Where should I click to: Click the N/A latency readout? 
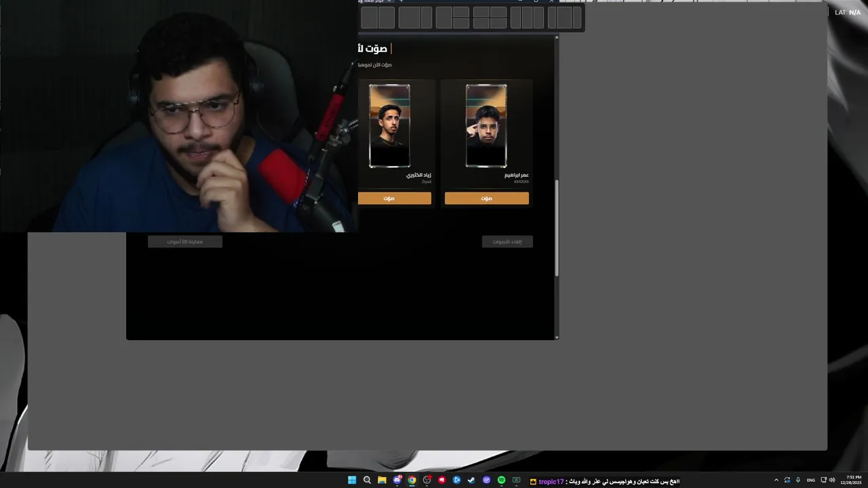(x=854, y=12)
